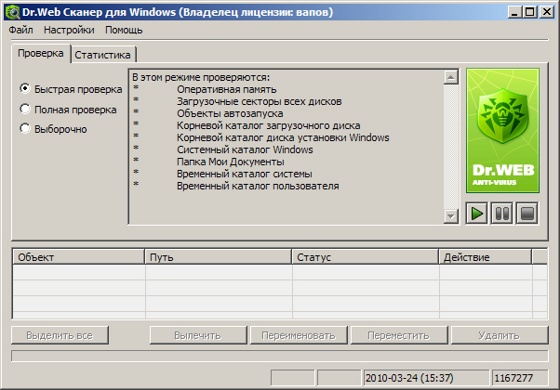Sort results by the Статус column header

pos(365,257)
